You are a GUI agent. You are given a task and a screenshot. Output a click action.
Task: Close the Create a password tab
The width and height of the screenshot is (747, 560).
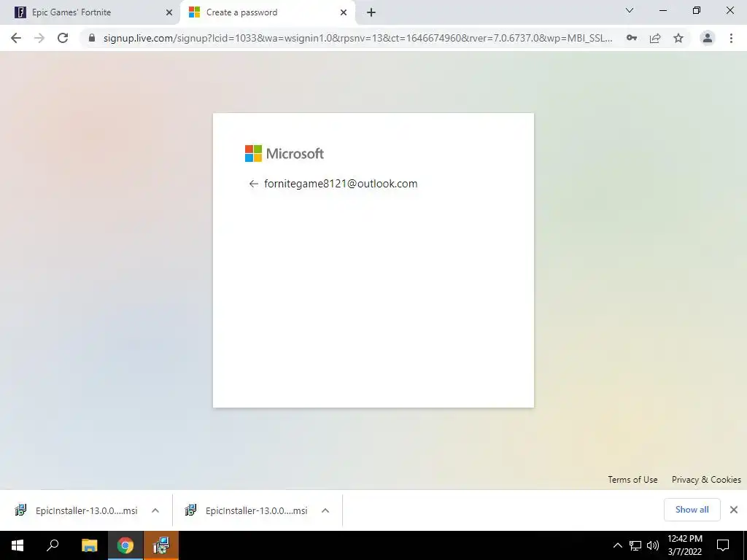click(344, 12)
